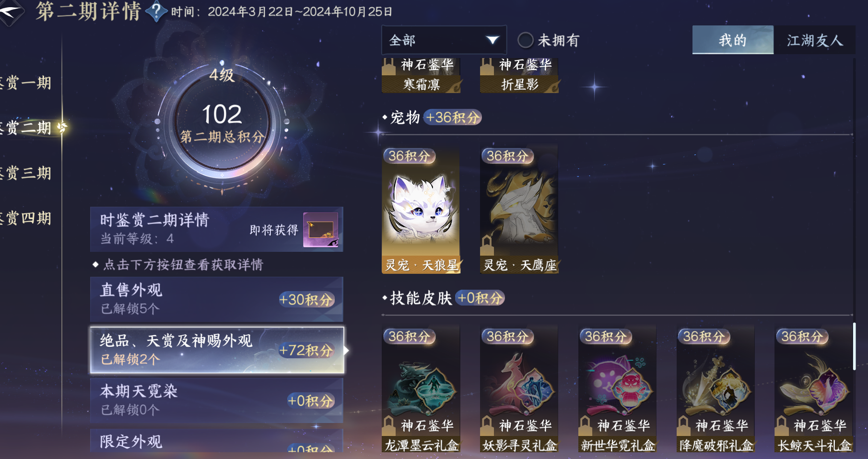Open the 长鲸天斗礼盒 skill skin icon
Image resolution: width=868 pixels, height=459 pixels.
(814, 389)
